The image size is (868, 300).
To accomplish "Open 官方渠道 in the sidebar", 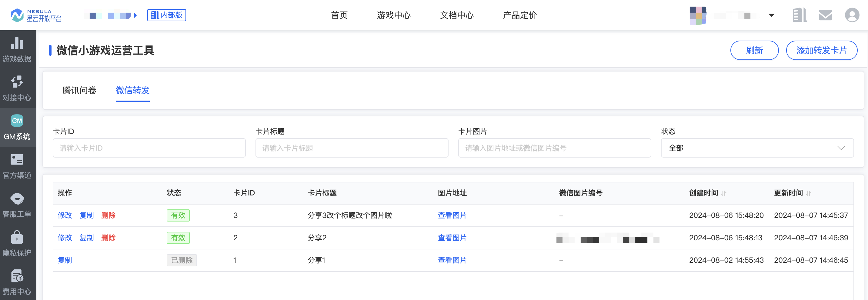I will point(17,166).
